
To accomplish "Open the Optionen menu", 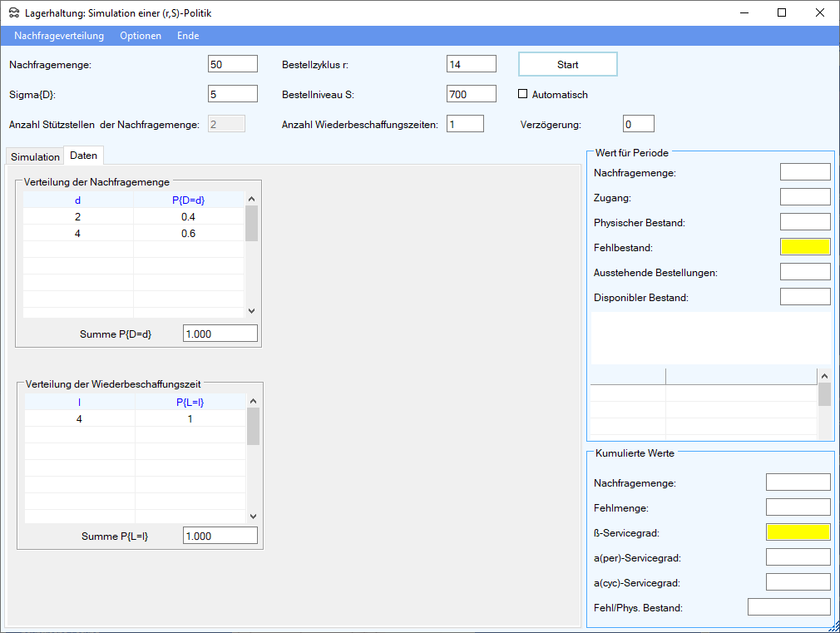I will [141, 36].
